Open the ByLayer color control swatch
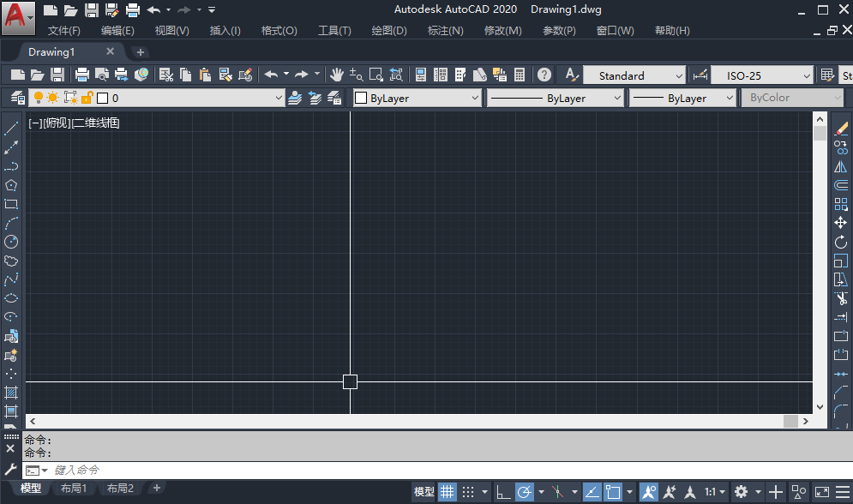The width and height of the screenshot is (853, 504). pos(417,99)
